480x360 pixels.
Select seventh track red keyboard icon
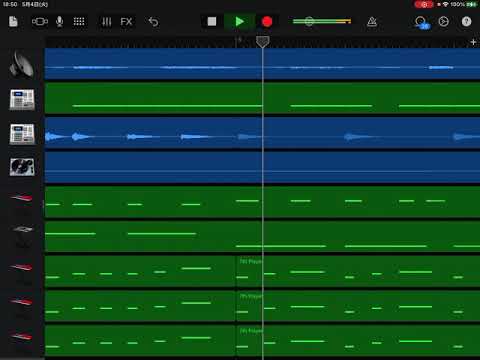coord(22,268)
